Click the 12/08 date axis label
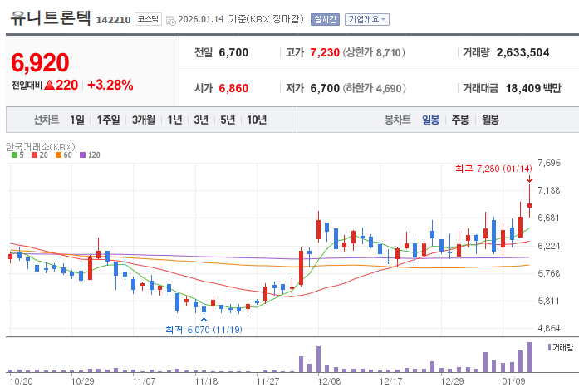 (x=330, y=381)
